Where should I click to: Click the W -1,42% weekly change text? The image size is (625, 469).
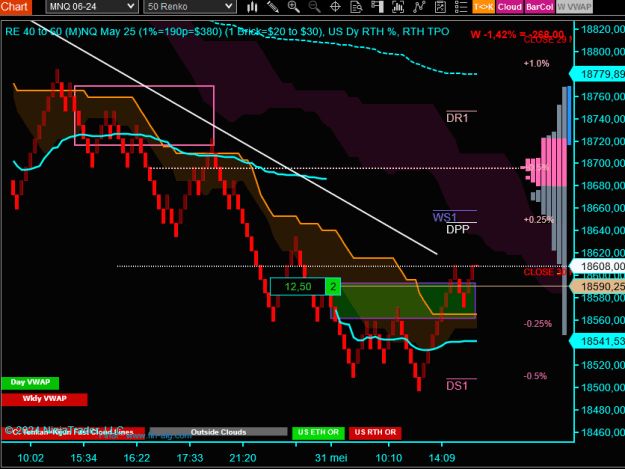[517, 35]
